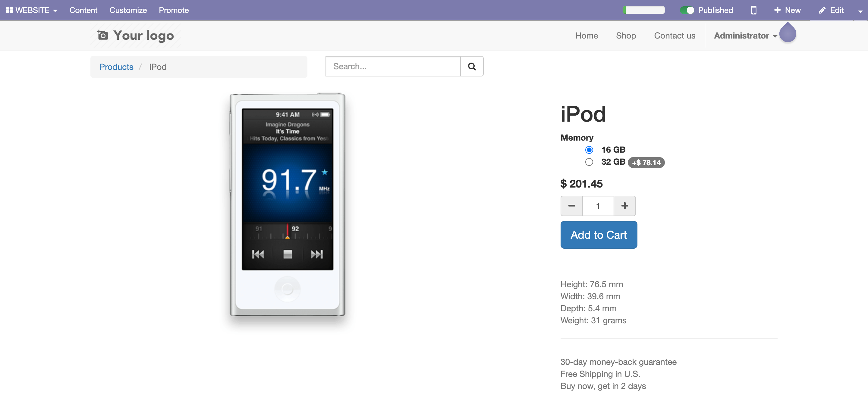The image size is (868, 410).
Task: Click the $ 201.45 price text
Action: pyautogui.click(x=582, y=184)
